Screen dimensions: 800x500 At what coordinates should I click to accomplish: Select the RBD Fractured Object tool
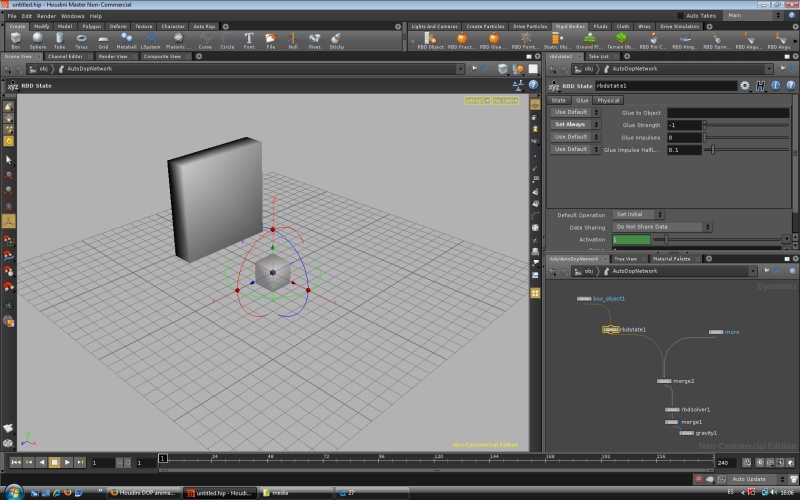click(461, 40)
